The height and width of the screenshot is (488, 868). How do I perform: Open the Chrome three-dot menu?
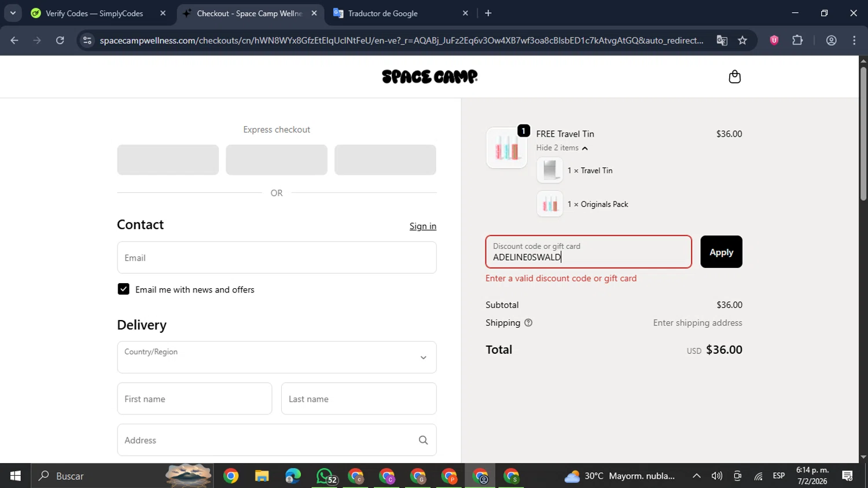click(x=854, y=40)
